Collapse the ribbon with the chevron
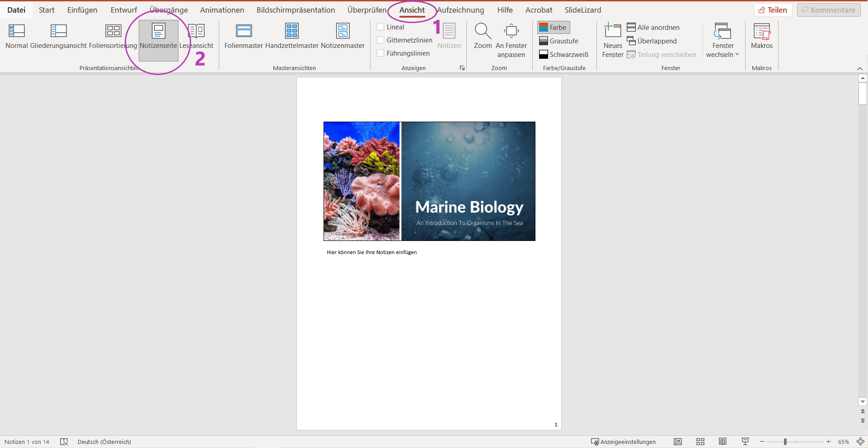The height and width of the screenshot is (448, 868). click(x=859, y=68)
